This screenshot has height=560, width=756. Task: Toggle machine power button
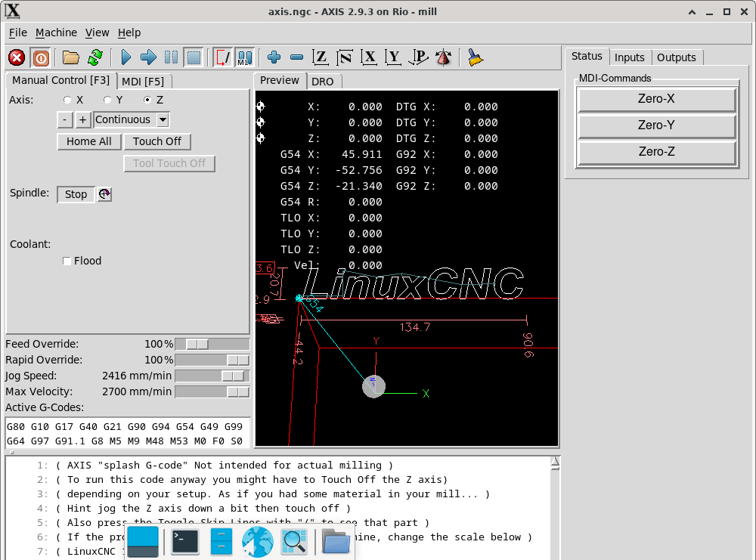(x=41, y=58)
